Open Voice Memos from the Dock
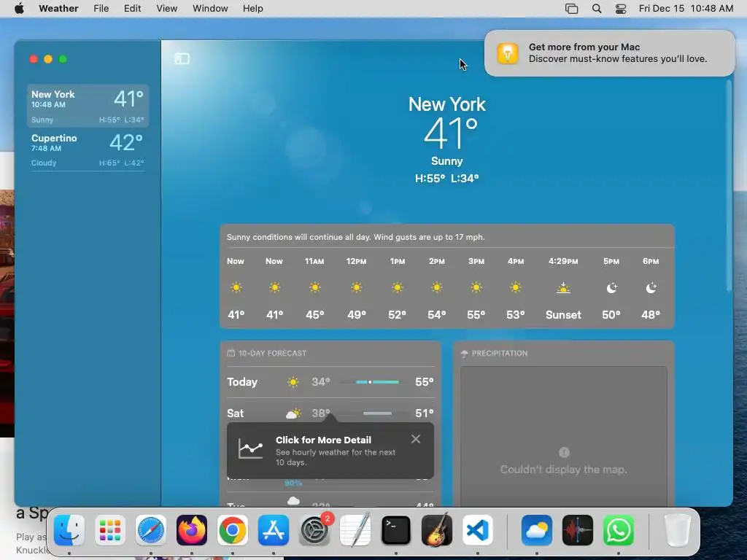The height and width of the screenshot is (560, 747). point(578,530)
